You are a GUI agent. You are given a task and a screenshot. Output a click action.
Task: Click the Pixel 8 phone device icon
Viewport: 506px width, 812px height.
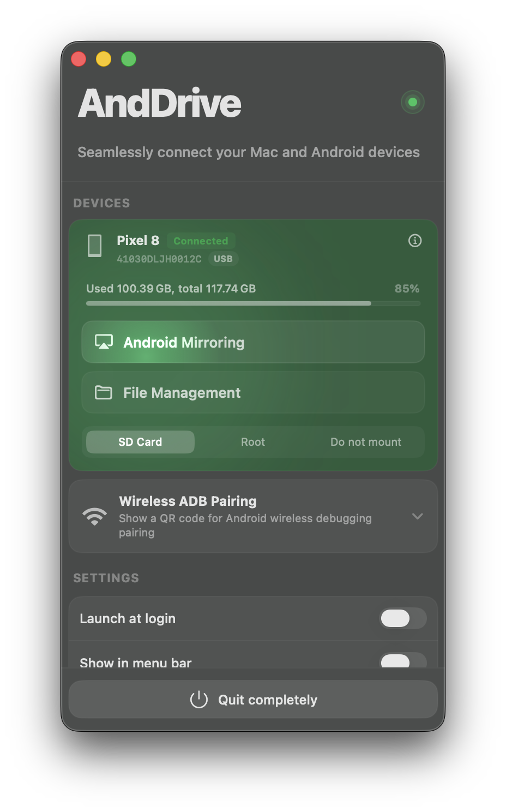(95, 246)
